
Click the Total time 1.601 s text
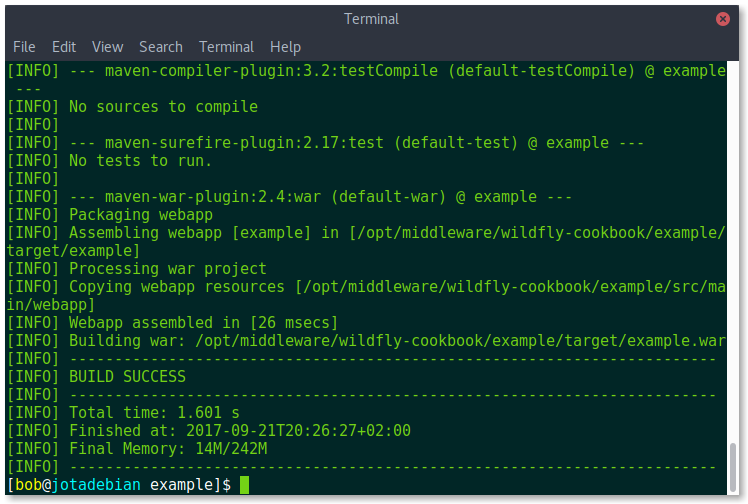(x=154, y=412)
